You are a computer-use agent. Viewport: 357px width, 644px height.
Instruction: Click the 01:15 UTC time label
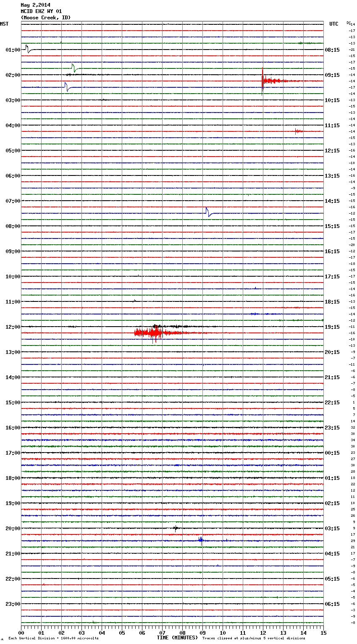pyautogui.click(x=332, y=478)
